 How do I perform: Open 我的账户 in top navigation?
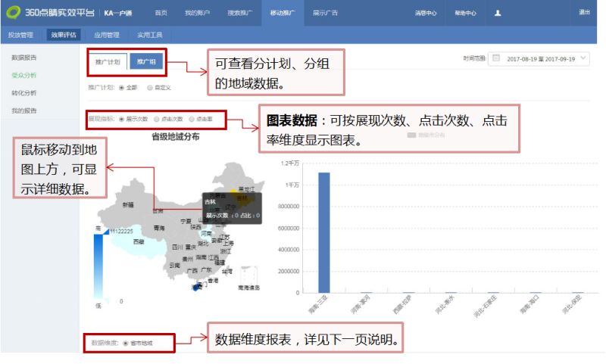197,13
